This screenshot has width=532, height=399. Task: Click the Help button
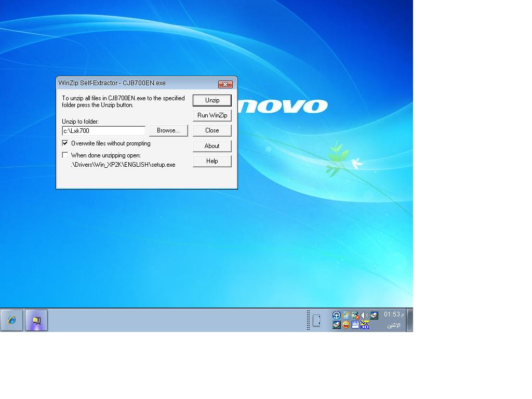pos(212,161)
